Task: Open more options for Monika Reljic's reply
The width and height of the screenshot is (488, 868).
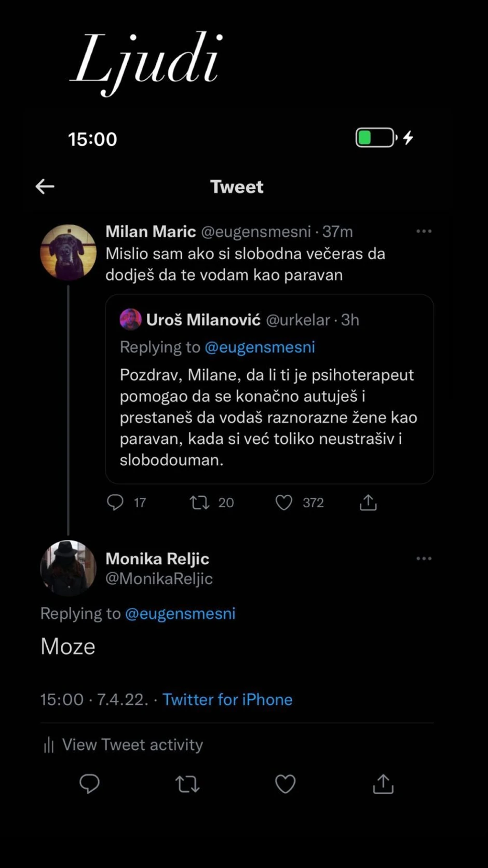Action: [x=424, y=559]
